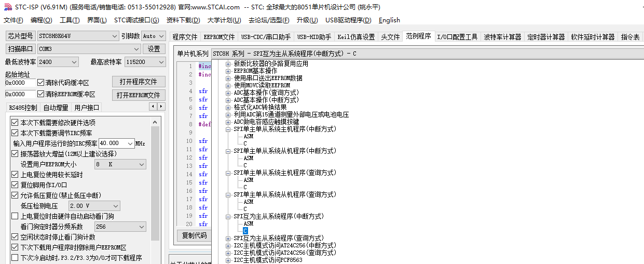Select ASM under SPI互为主从系统程序(中断方式)
The width and height of the screenshot is (644, 264).
pyautogui.click(x=249, y=223)
